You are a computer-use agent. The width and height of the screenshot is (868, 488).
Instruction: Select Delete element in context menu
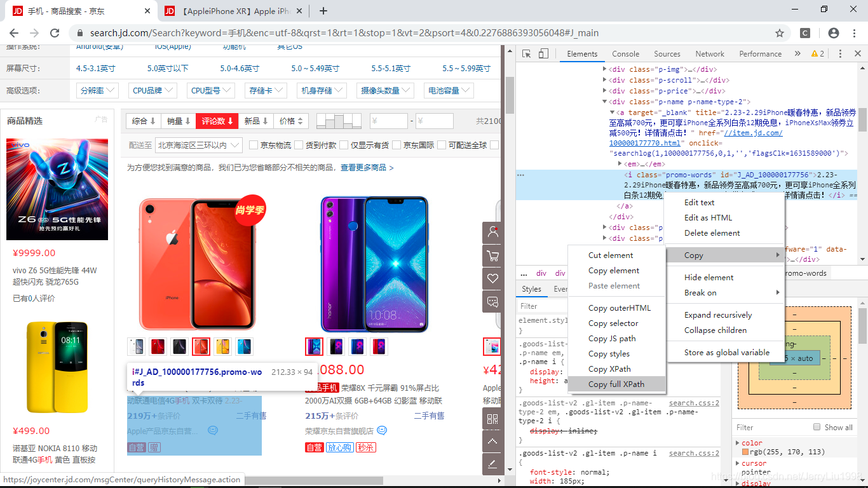click(x=724, y=233)
